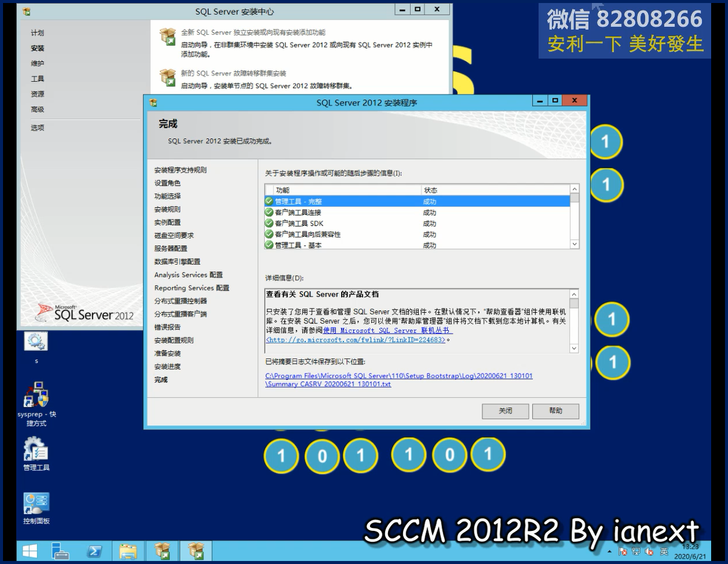Click the 功能选择 step
The height and width of the screenshot is (564, 728).
click(167, 196)
